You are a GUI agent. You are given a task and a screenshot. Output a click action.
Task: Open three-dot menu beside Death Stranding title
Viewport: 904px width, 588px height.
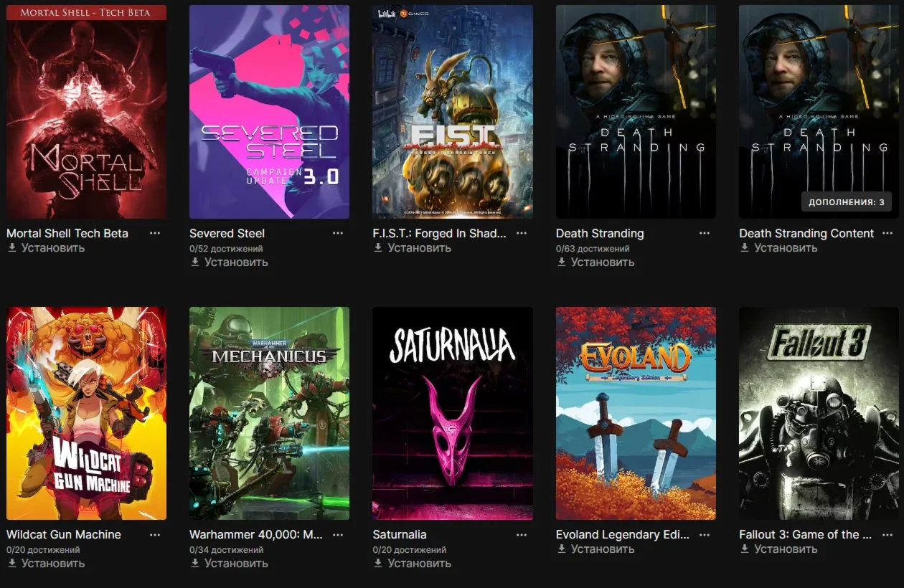[x=705, y=233]
